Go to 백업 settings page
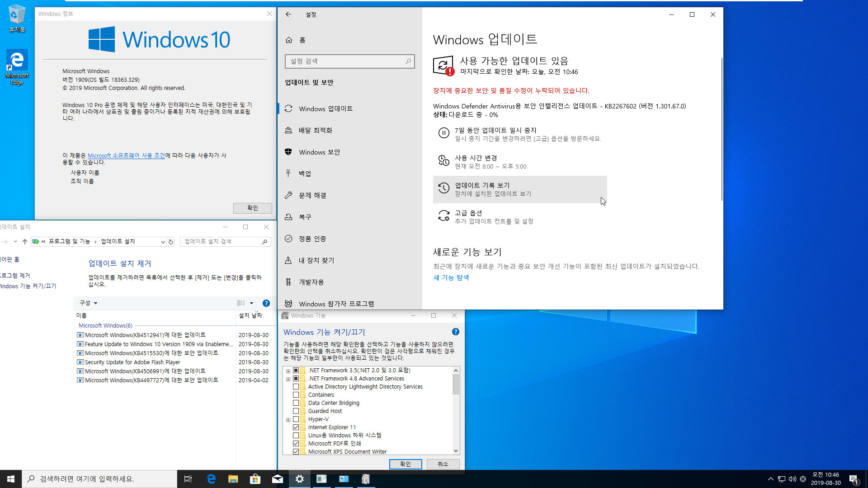This screenshot has height=488, width=868. (x=349, y=174)
